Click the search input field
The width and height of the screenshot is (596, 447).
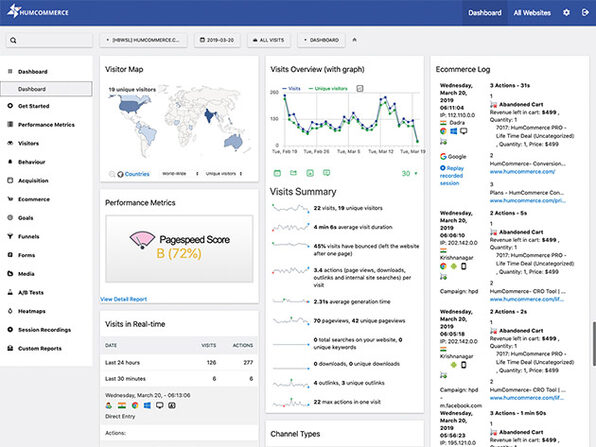pyautogui.click(x=49, y=40)
